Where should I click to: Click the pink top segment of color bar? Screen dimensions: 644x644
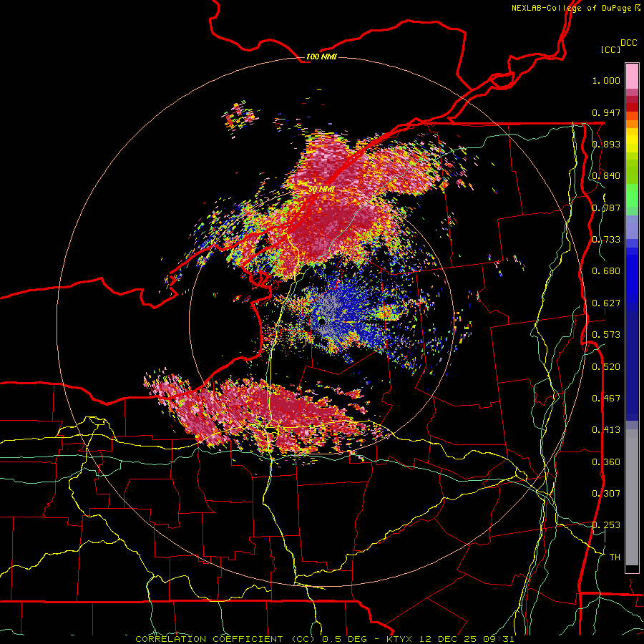632,76
